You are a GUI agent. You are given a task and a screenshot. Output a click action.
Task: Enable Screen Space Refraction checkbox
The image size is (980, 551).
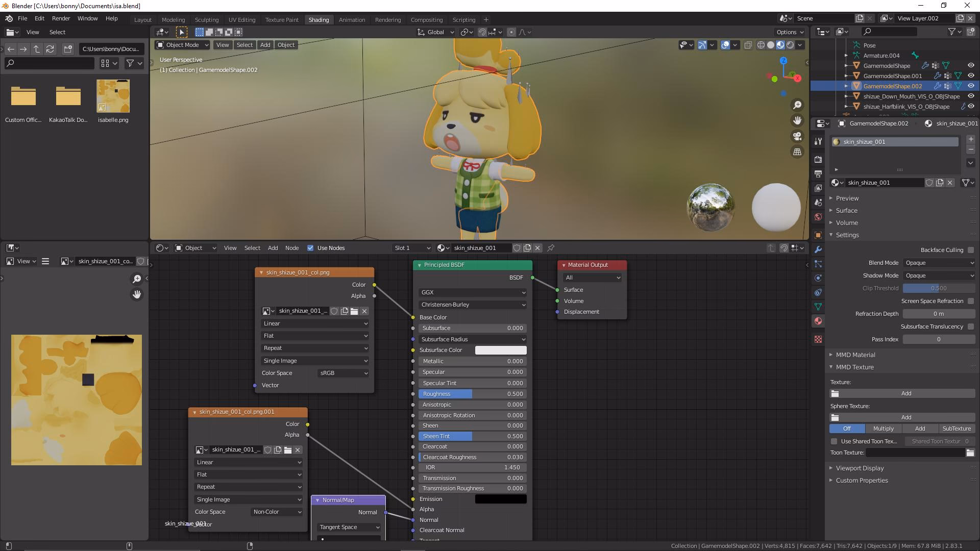(971, 301)
